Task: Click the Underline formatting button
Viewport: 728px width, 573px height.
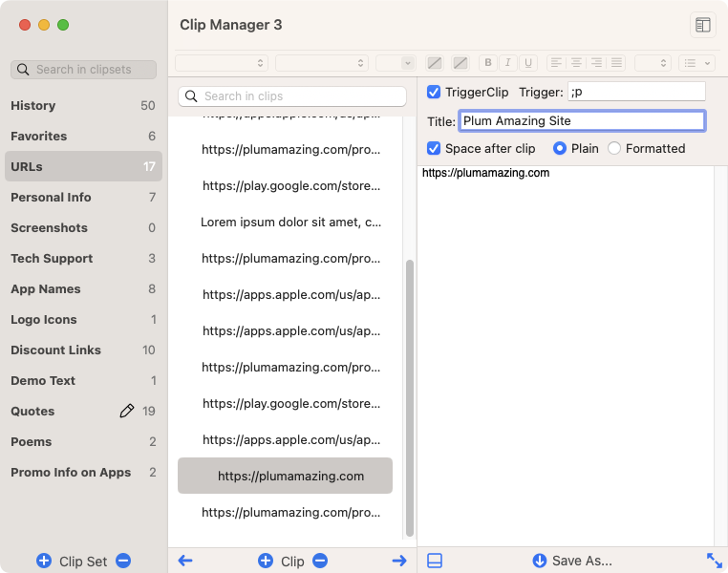Action: [528, 63]
